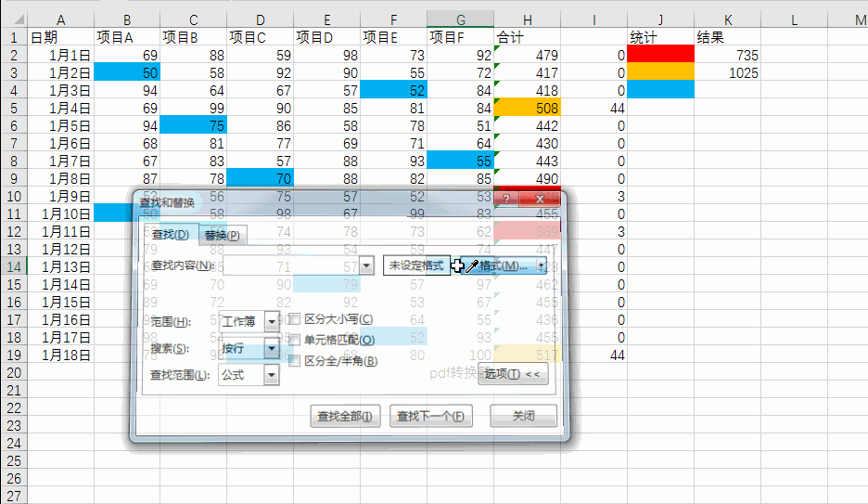
Task: Click the date cell 1月18日
Action: (61, 355)
